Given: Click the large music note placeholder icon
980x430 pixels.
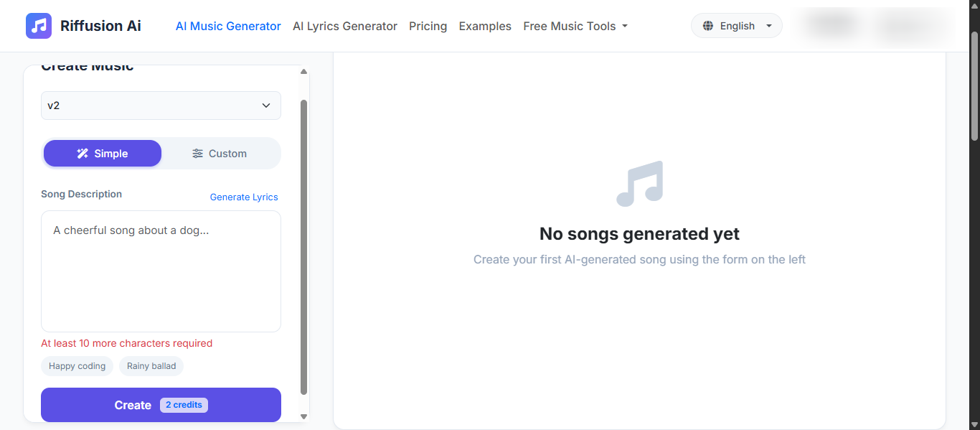Looking at the screenshot, I should pyautogui.click(x=639, y=184).
